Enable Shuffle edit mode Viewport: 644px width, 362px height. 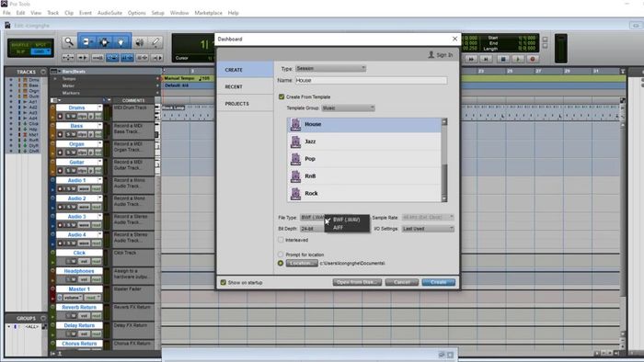(20, 45)
